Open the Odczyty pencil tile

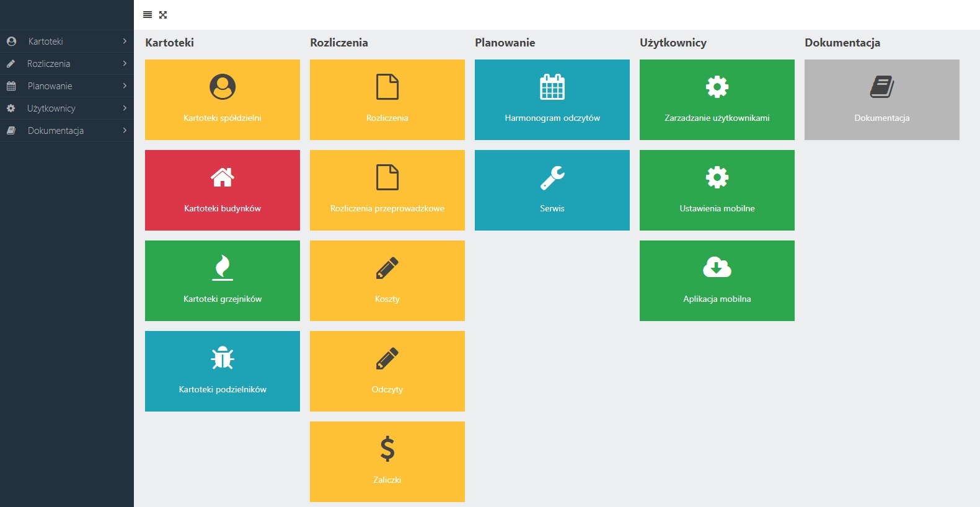(x=387, y=371)
